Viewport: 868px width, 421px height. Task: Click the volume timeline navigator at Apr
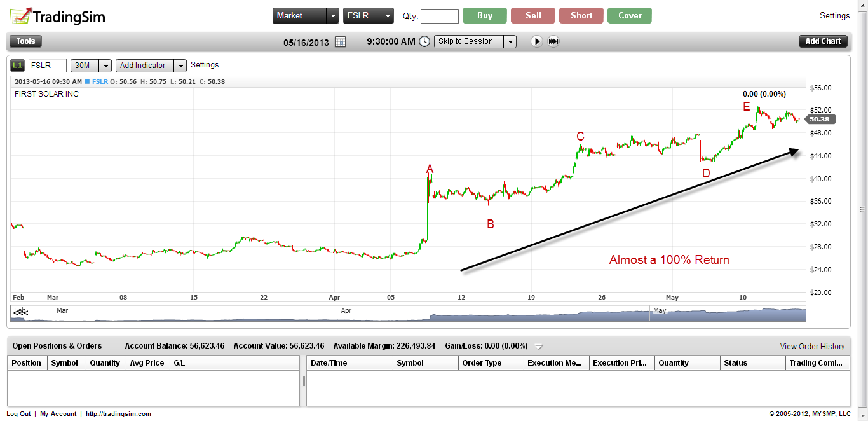click(346, 312)
